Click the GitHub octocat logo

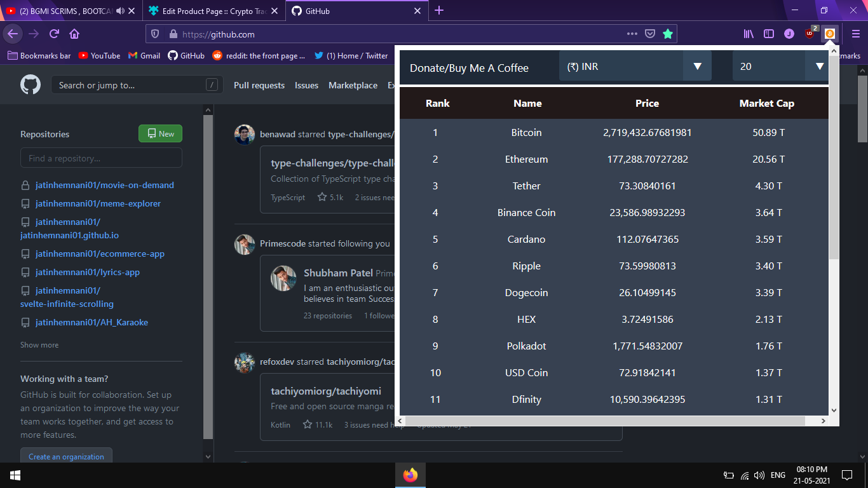(31, 85)
